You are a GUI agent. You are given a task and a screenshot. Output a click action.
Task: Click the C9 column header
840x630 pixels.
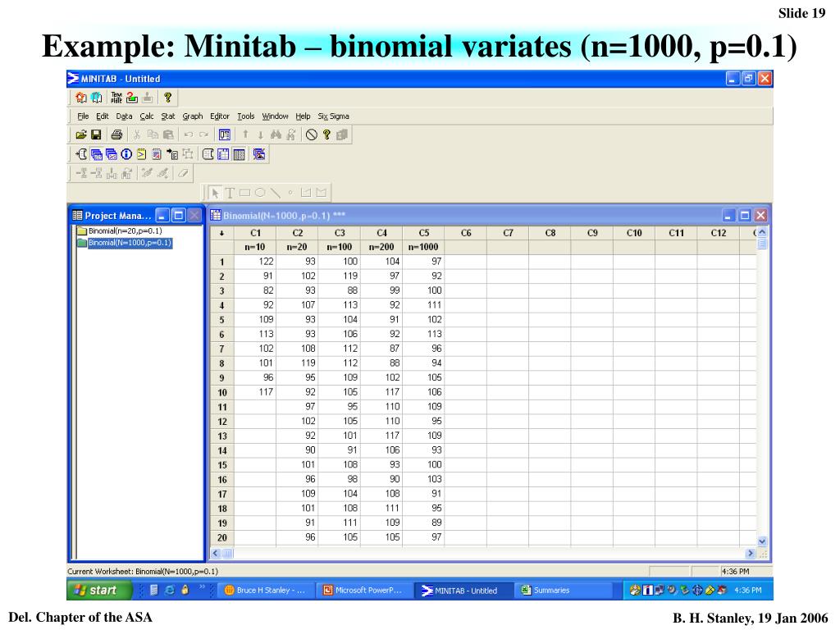(x=592, y=233)
